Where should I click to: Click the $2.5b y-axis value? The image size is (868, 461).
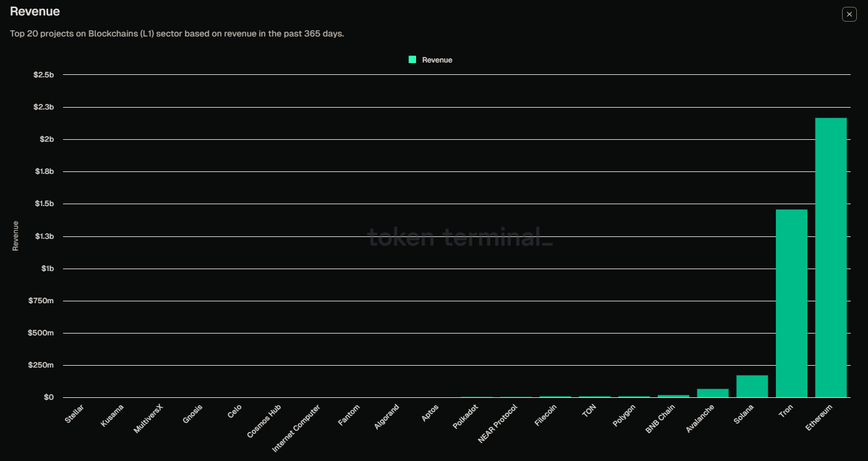click(x=44, y=75)
